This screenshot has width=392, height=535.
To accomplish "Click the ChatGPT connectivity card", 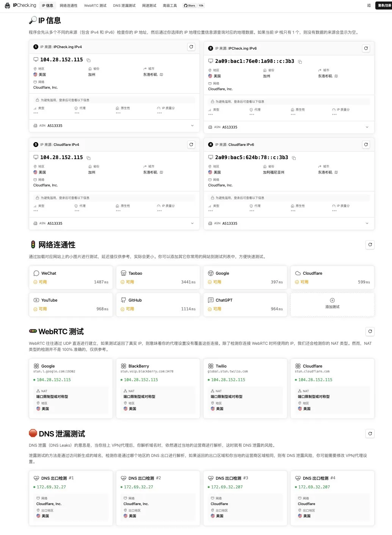I will pos(245,305).
